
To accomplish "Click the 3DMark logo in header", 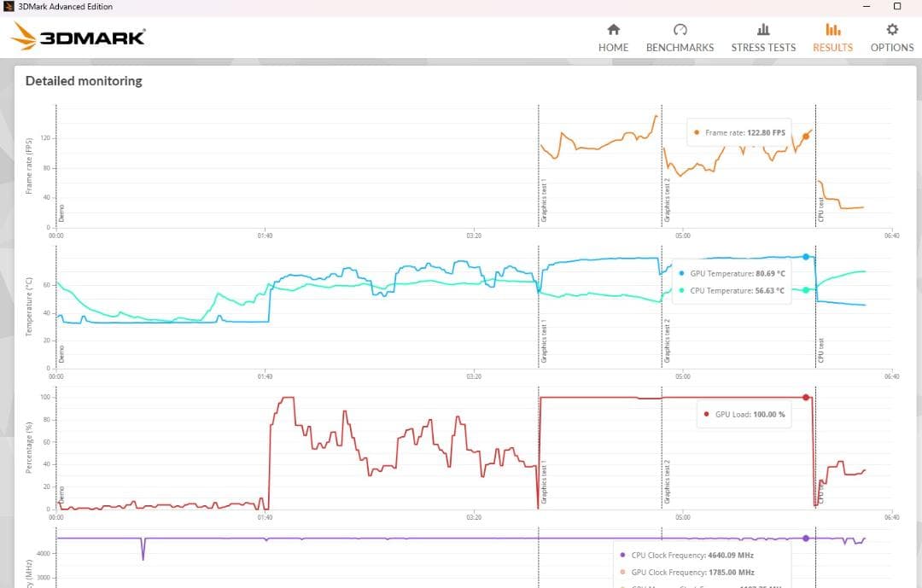I will 79,37.
